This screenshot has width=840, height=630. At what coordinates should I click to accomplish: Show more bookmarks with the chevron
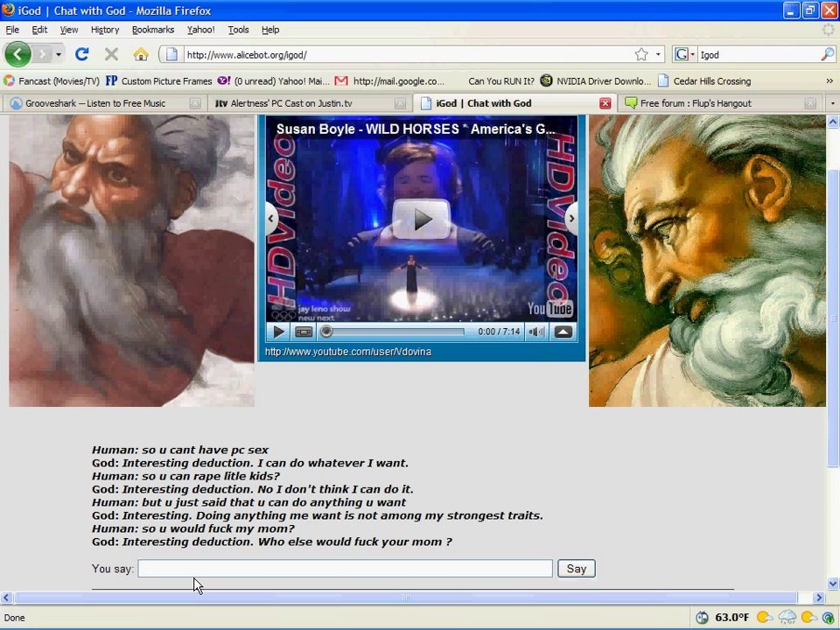coord(829,80)
